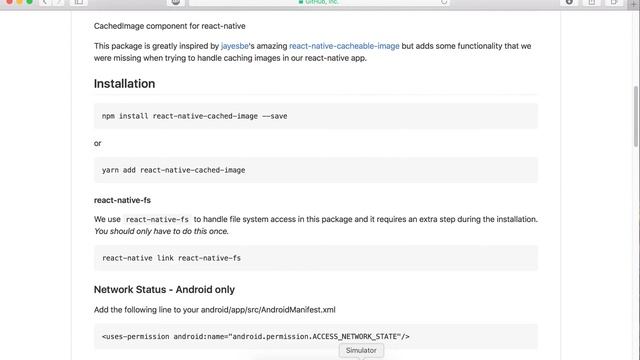Reload the page with the address bar reload icon

pos(444,2)
